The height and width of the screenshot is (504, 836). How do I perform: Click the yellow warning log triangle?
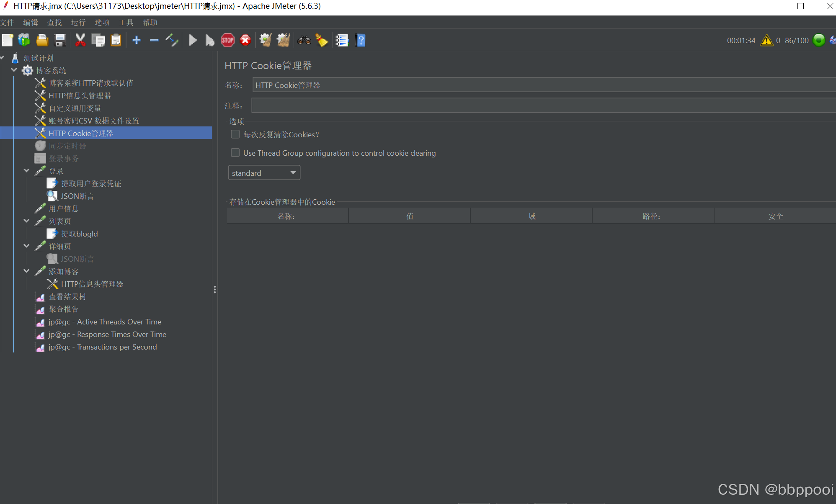click(x=766, y=40)
